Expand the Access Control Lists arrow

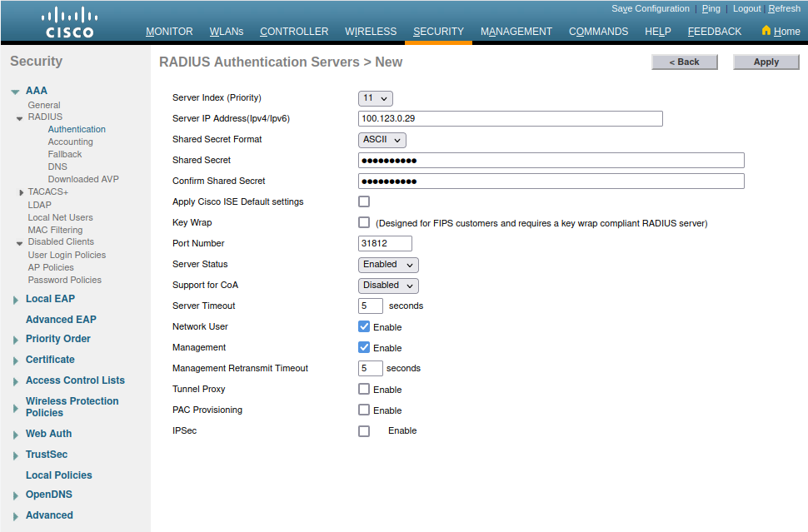[16, 381]
